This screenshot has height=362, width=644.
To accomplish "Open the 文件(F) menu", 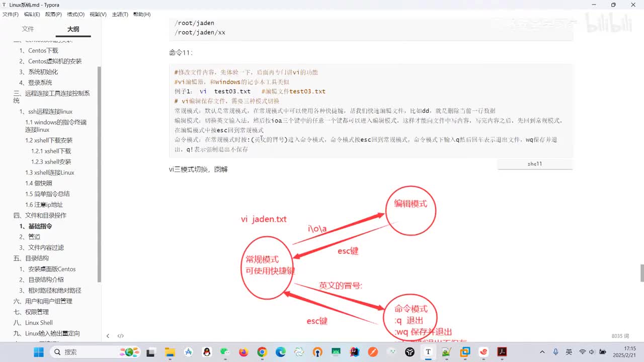I will click(x=11, y=14).
